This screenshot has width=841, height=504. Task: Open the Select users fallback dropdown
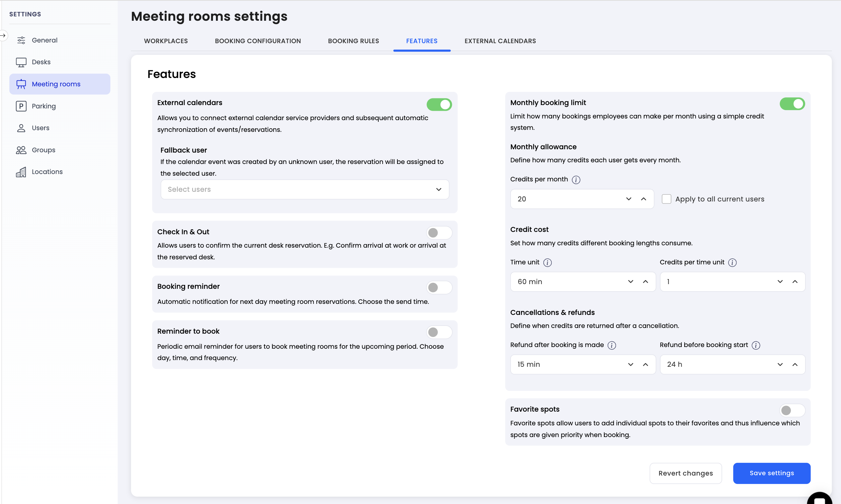click(305, 189)
